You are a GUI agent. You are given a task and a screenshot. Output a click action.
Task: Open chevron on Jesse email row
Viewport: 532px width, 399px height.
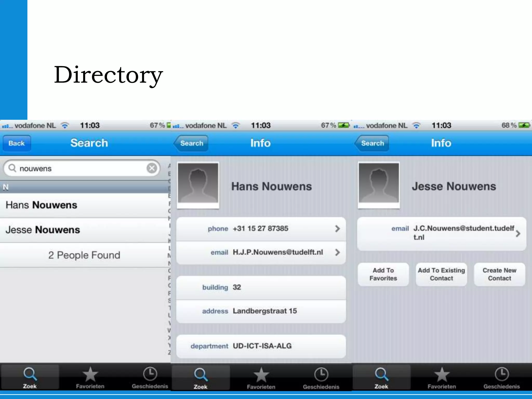tap(518, 234)
